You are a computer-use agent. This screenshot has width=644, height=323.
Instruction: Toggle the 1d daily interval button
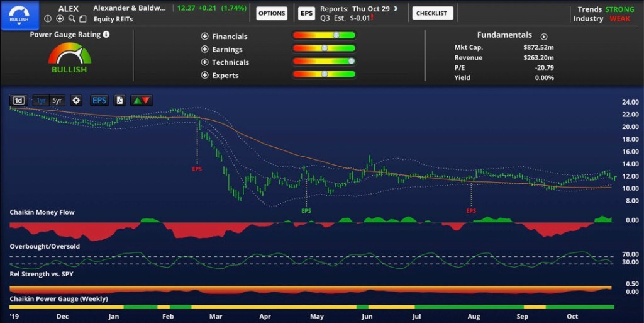[19, 100]
